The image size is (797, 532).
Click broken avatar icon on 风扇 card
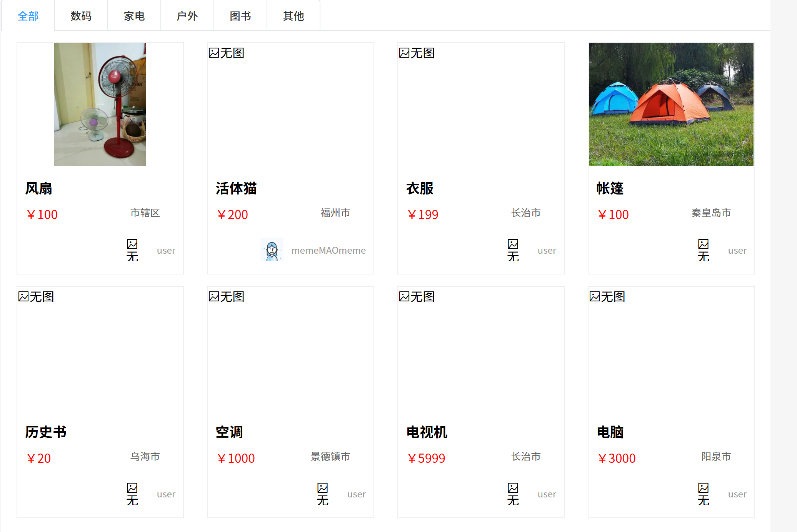132,250
